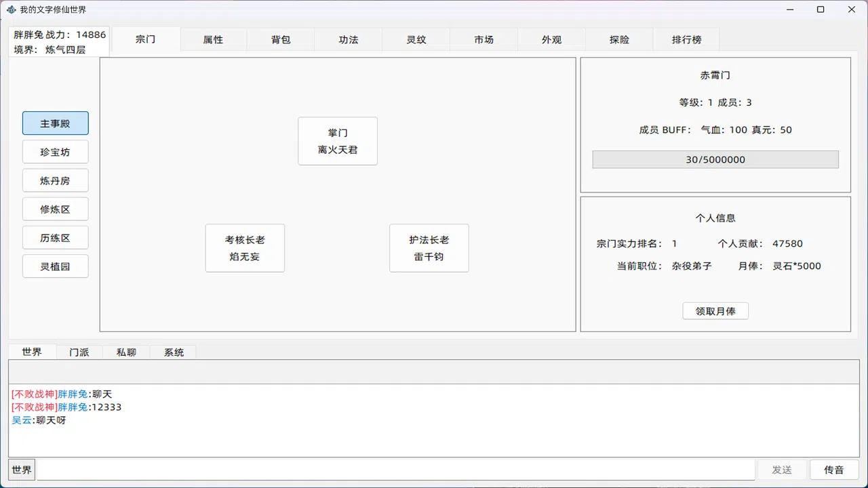Focus the chat message input field
The image size is (868, 488).
click(396, 470)
